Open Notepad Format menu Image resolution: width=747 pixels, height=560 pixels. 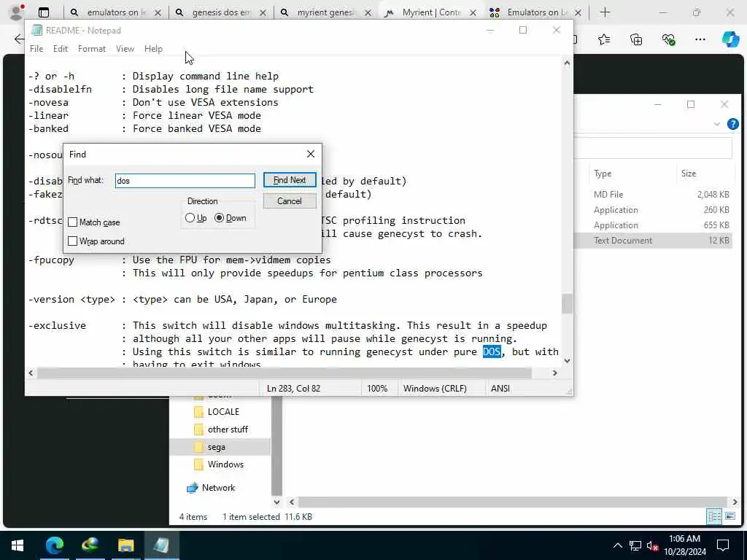click(92, 49)
